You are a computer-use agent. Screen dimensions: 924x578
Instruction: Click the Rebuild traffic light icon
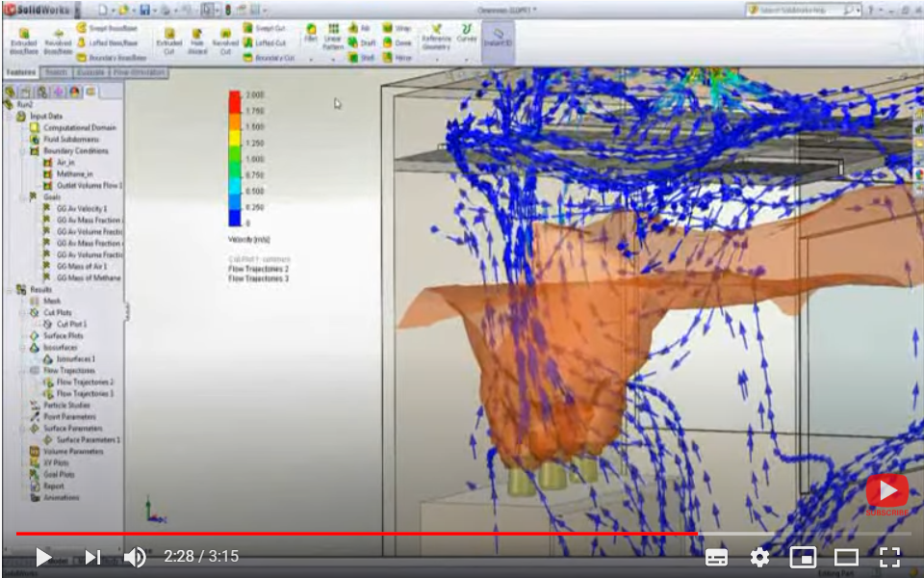pyautogui.click(x=228, y=10)
